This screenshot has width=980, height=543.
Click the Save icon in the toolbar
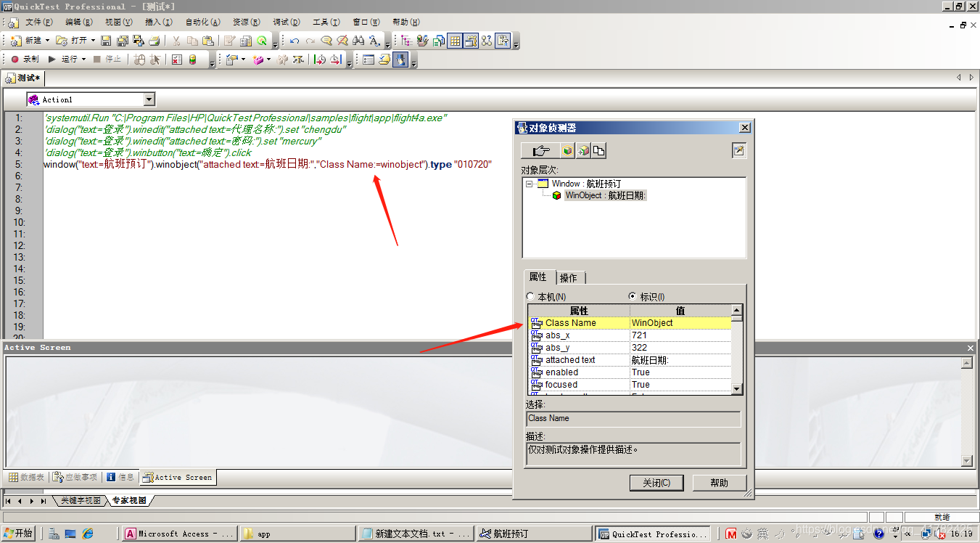pyautogui.click(x=106, y=41)
